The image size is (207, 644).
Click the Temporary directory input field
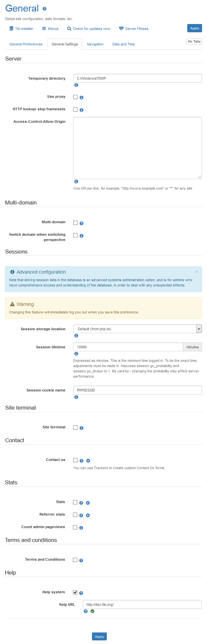pyautogui.click(x=137, y=78)
